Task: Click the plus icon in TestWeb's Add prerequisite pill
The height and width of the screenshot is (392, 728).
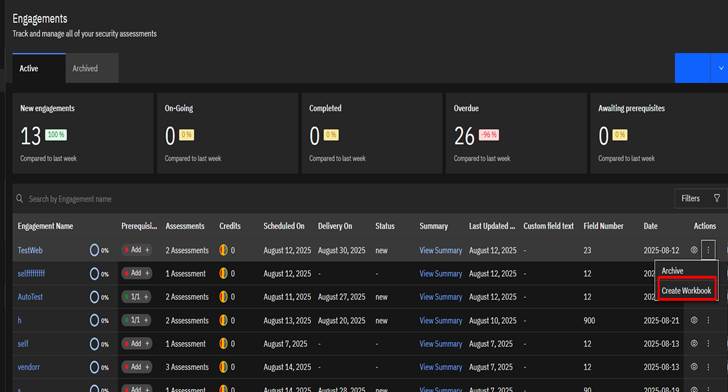Action: tap(147, 250)
